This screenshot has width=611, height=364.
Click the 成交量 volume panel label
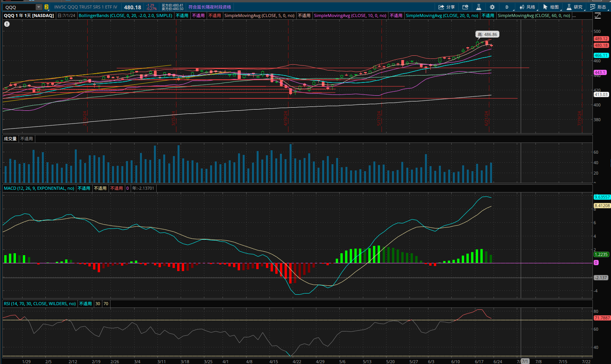[x=10, y=139]
